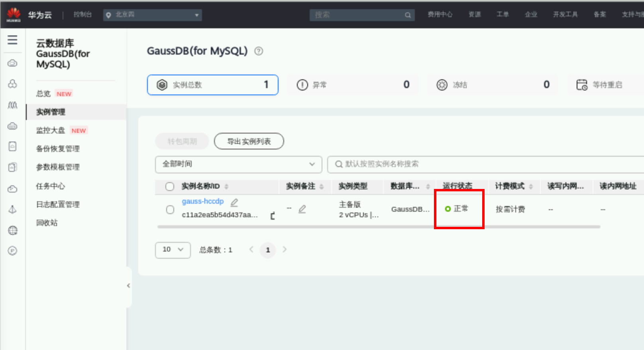The height and width of the screenshot is (350, 644).
Task: Edit instance name with pencil icon beside gauss-hccdp
Action: pos(234,202)
